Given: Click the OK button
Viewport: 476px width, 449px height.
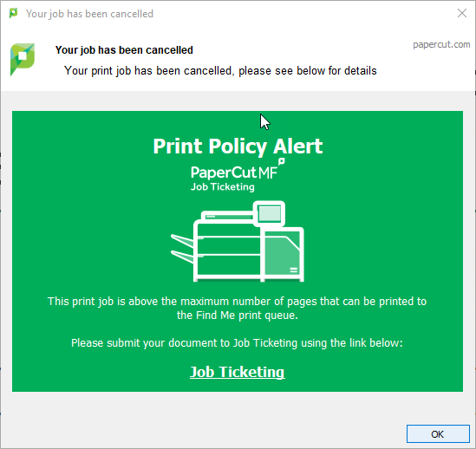Looking at the screenshot, I should 438,433.
